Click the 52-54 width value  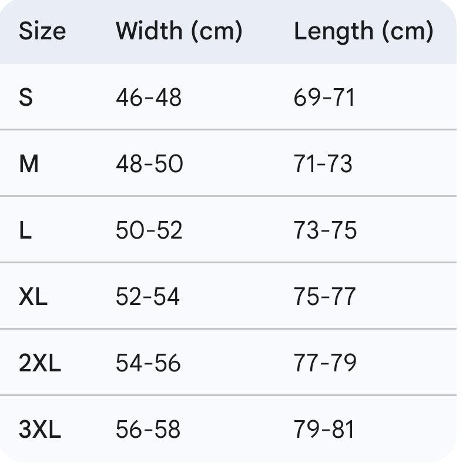tap(147, 297)
